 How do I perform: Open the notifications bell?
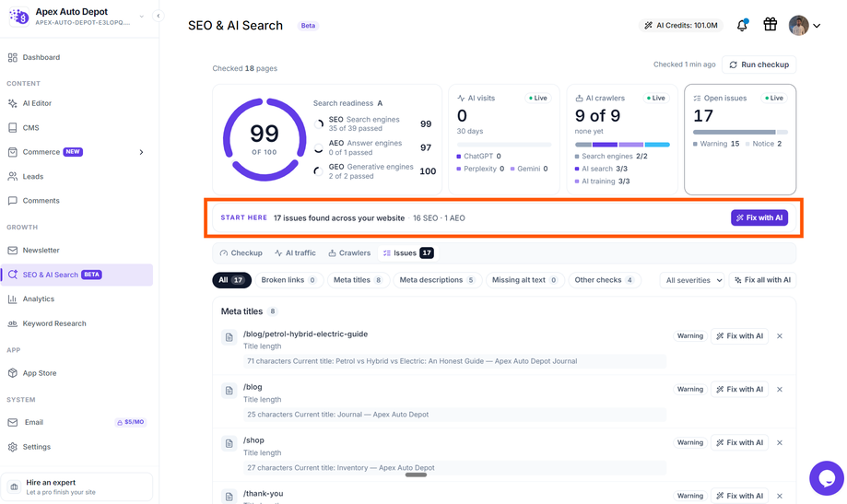click(742, 25)
